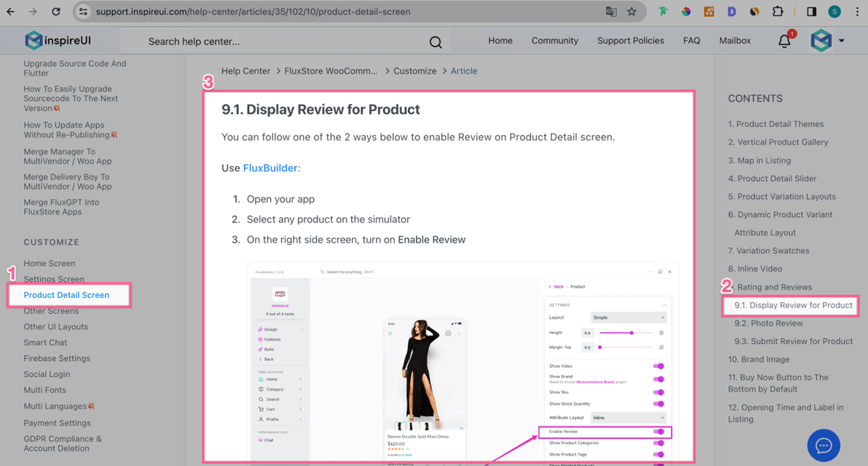Click the dark round extension icon
Screen dimensions: 868x466
click(755, 11)
